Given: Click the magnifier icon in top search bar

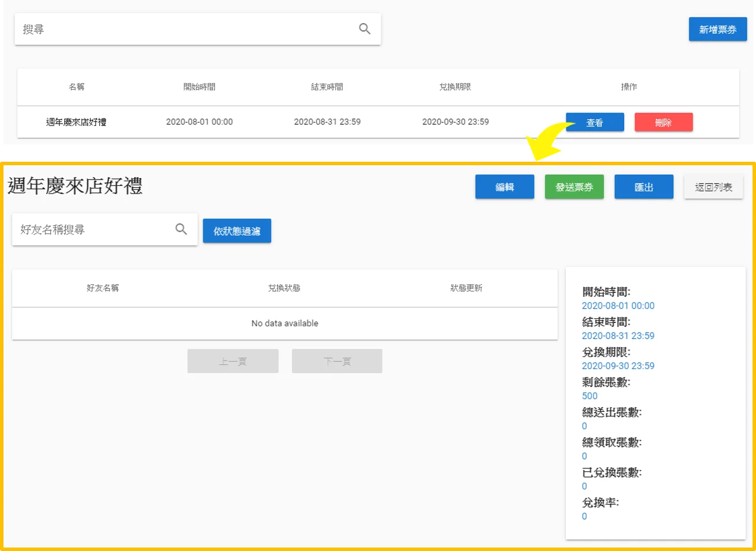Looking at the screenshot, I should click(x=364, y=29).
